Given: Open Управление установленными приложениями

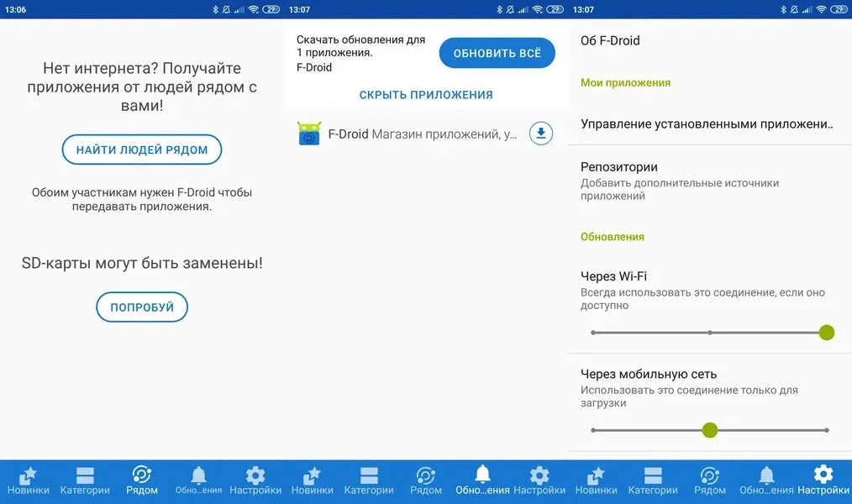Looking at the screenshot, I should [x=710, y=123].
